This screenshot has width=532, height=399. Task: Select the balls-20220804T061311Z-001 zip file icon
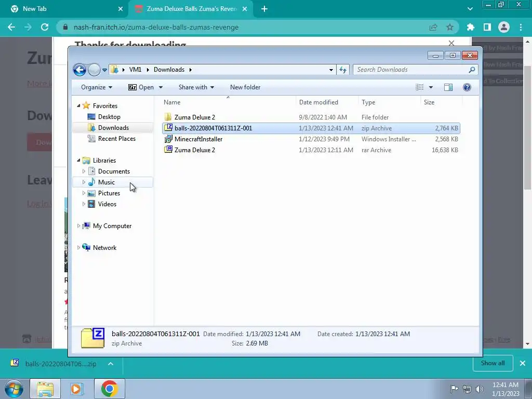tap(168, 128)
